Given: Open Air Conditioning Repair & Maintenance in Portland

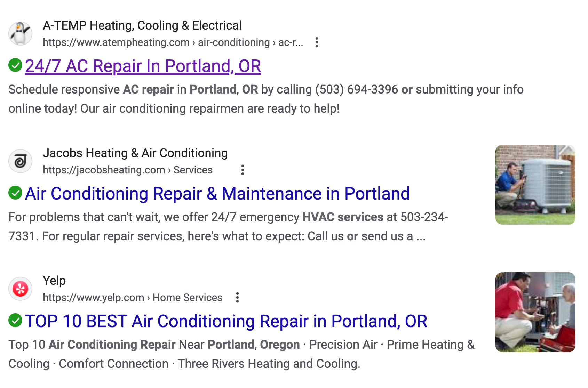Looking at the screenshot, I should click(x=217, y=194).
